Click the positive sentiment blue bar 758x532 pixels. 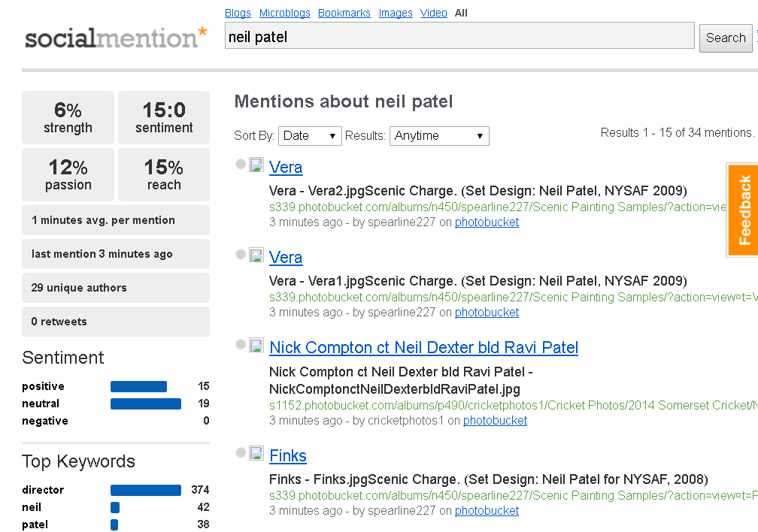(x=138, y=386)
